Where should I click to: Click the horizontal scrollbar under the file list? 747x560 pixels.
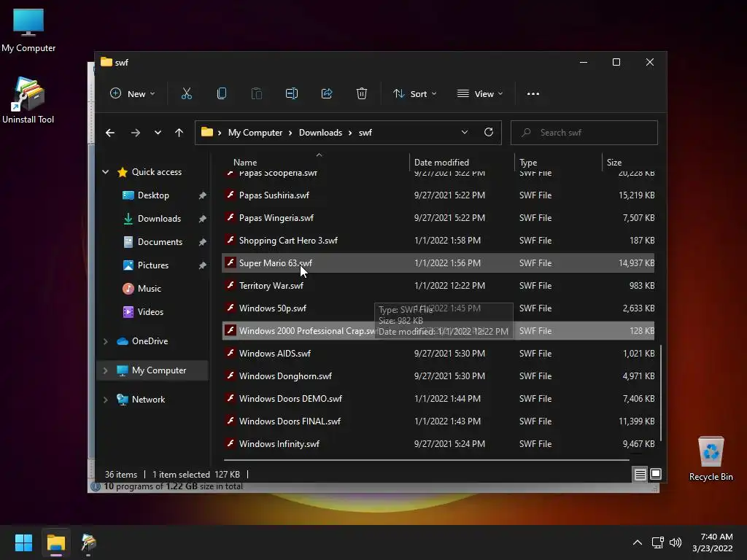(x=426, y=460)
